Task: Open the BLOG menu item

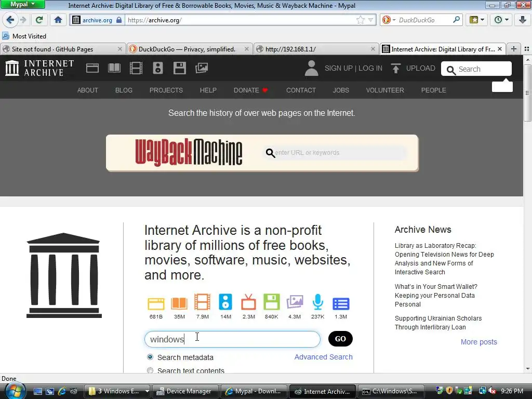Action: 124,90
